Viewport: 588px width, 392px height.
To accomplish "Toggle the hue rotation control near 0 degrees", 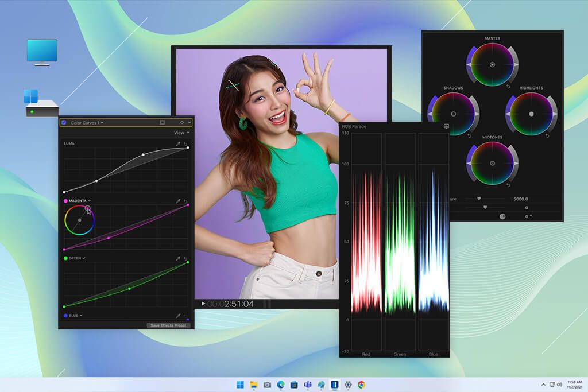I will pyautogui.click(x=502, y=216).
